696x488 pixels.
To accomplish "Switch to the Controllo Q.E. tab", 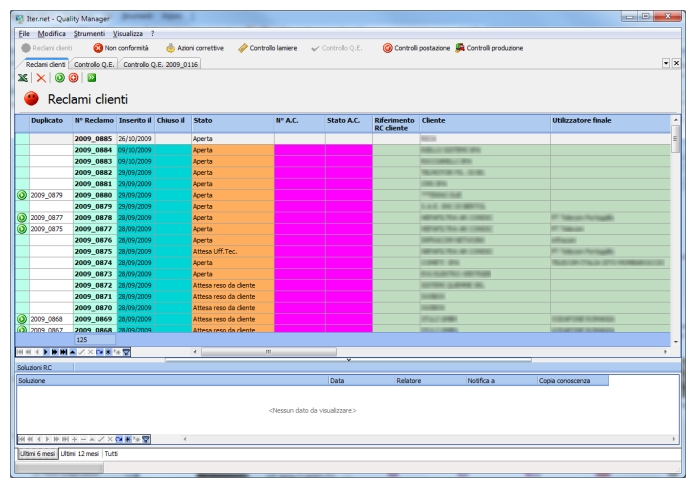I will pyautogui.click(x=94, y=64).
